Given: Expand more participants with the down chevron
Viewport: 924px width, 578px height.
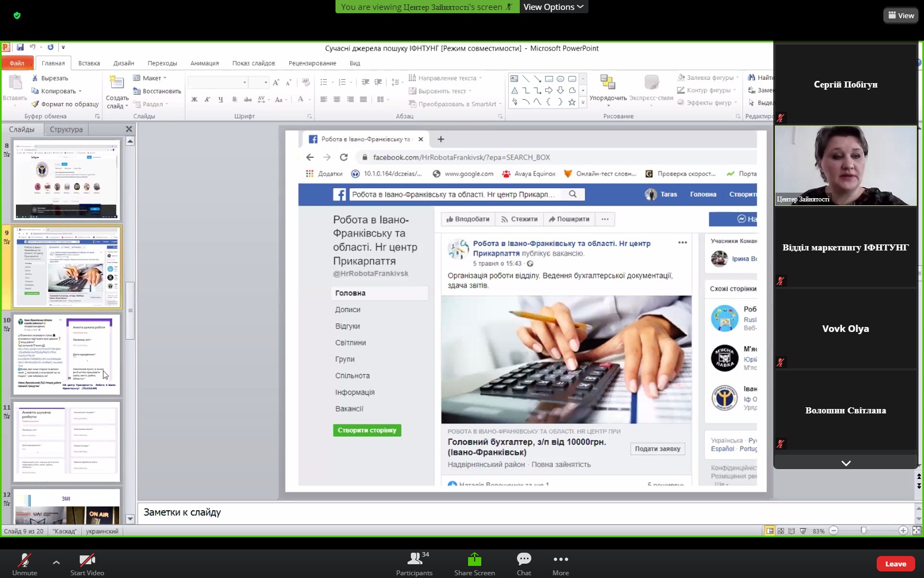Looking at the screenshot, I should coord(846,463).
